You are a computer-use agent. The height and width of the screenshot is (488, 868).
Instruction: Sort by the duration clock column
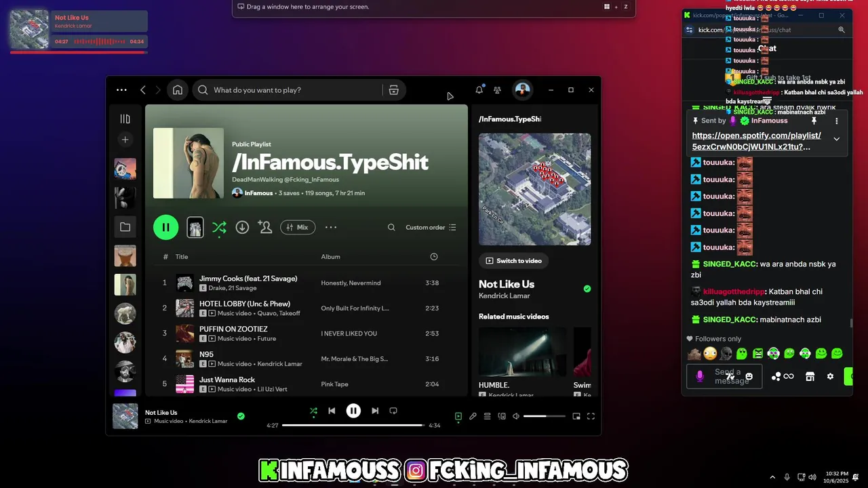tap(434, 256)
